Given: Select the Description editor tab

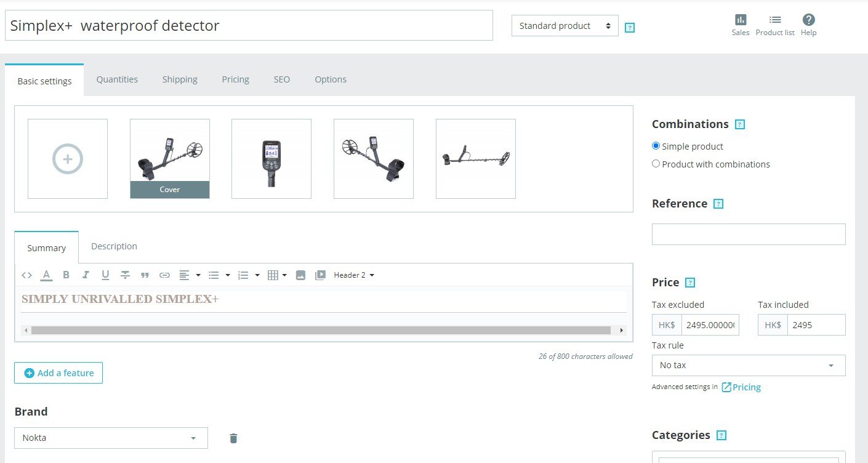Looking at the screenshot, I should (114, 246).
